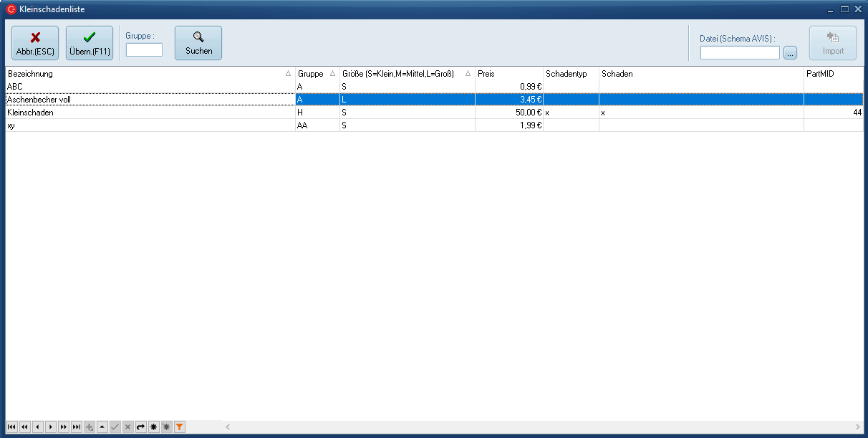868x438 pixels.
Task: Jump to last record in navigator
Action: (x=76, y=427)
